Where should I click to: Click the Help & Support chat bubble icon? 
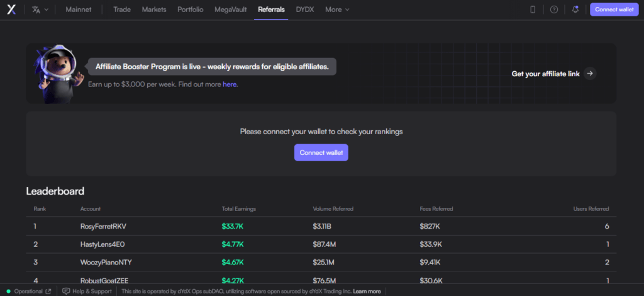[66, 291]
